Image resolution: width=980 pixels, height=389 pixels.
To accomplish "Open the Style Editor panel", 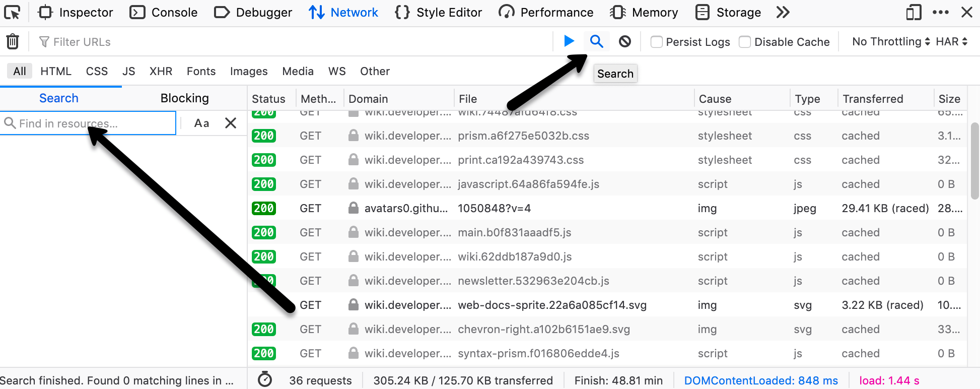I will [438, 12].
